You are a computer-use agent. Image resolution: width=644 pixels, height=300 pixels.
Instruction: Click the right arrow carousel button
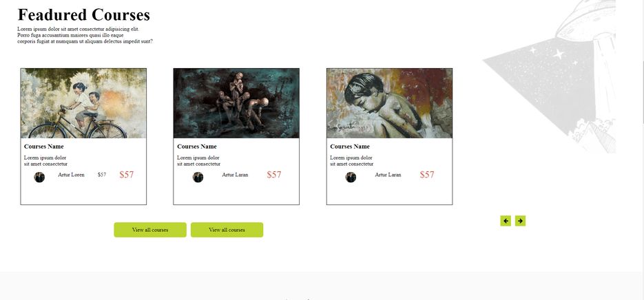coord(521,221)
